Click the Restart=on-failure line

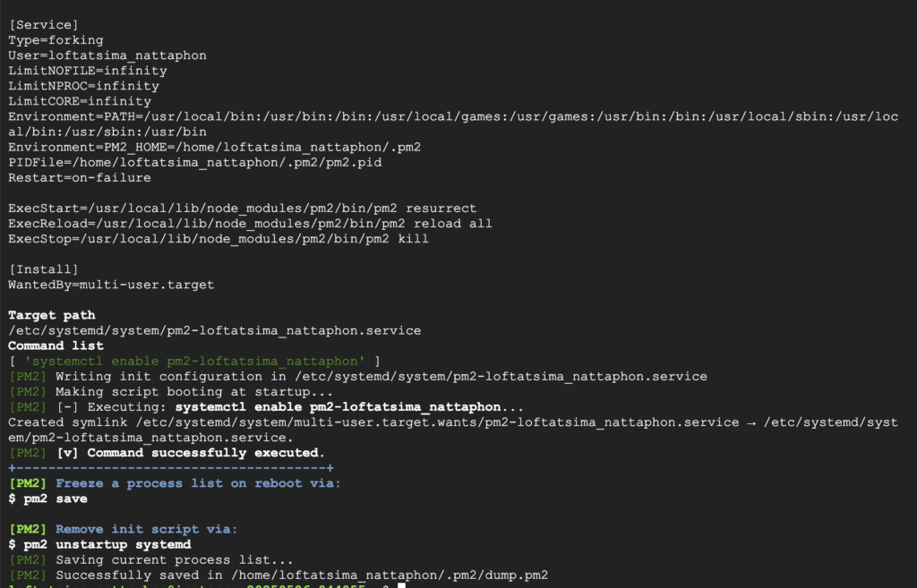pyautogui.click(x=80, y=178)
